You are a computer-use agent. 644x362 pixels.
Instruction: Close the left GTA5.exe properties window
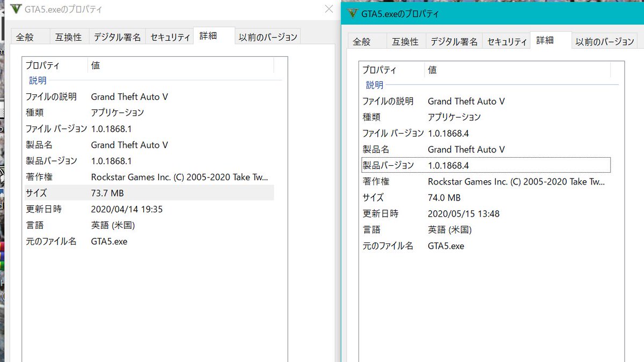point(329,9)
